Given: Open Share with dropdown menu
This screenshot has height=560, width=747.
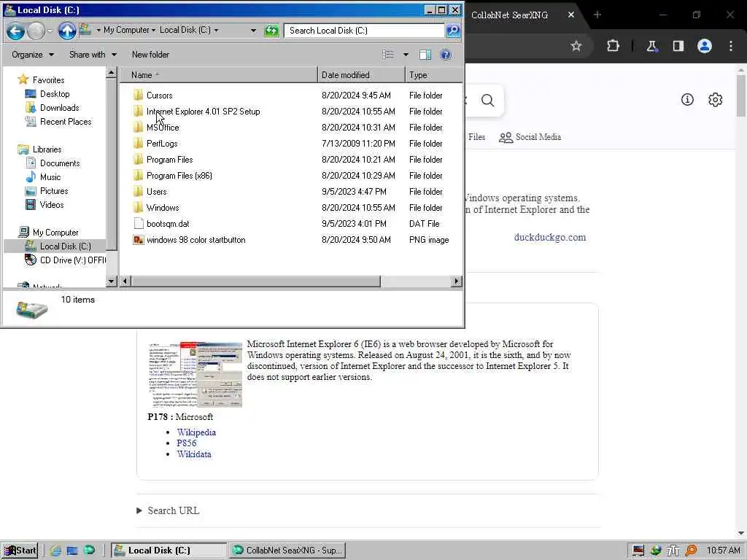Looking at the screenshot, I should (x=93, y=54).
